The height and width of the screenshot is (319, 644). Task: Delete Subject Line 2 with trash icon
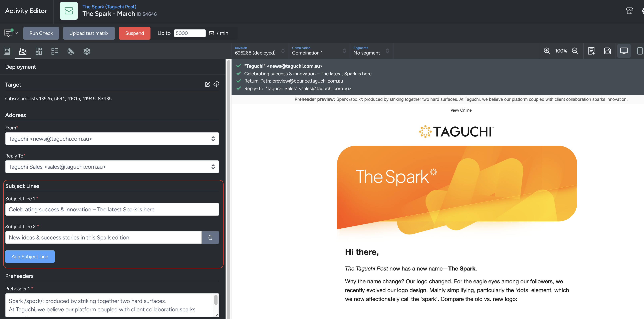click(x=210, y=237)
